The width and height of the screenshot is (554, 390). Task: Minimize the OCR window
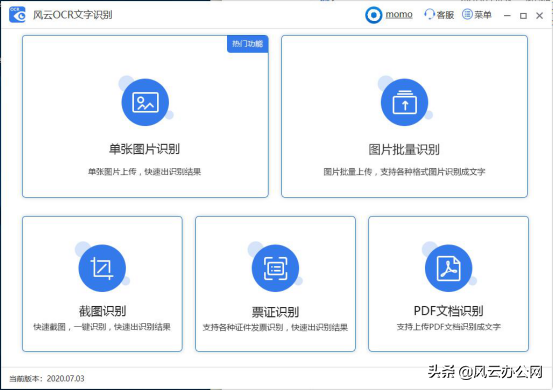click(x=507, y=16)
